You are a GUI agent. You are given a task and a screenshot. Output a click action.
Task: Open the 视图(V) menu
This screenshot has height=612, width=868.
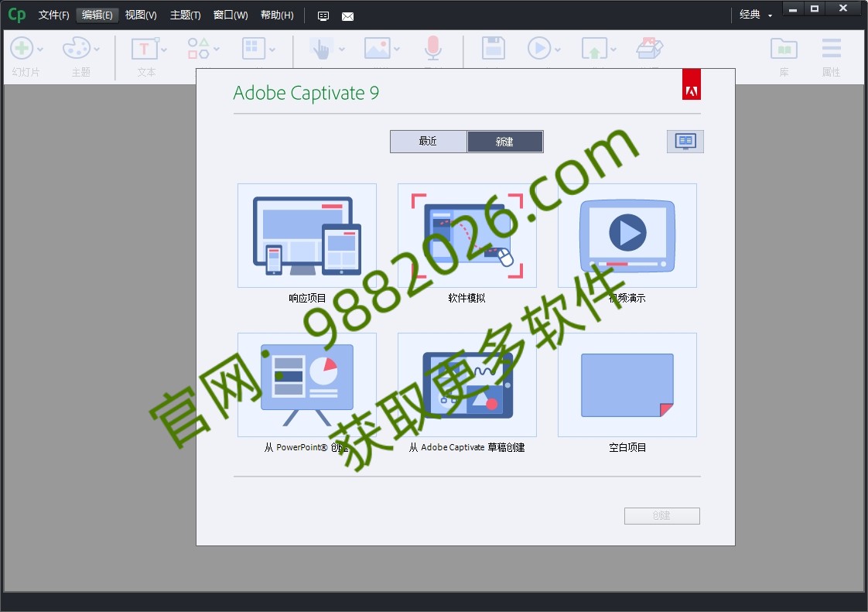pos(141,15)
